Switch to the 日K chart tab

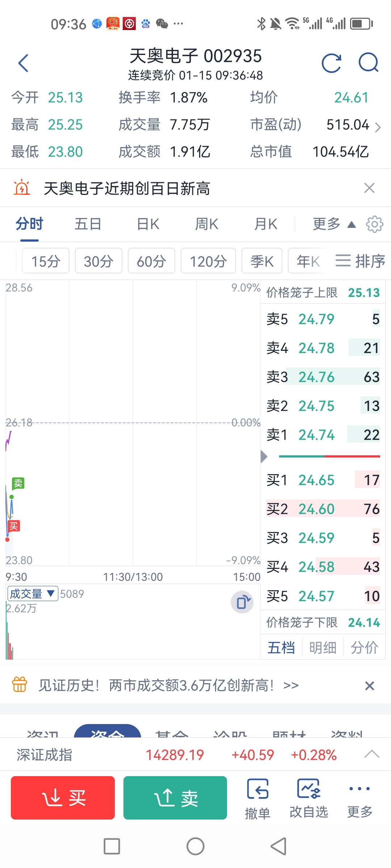[x=148, y=224]
